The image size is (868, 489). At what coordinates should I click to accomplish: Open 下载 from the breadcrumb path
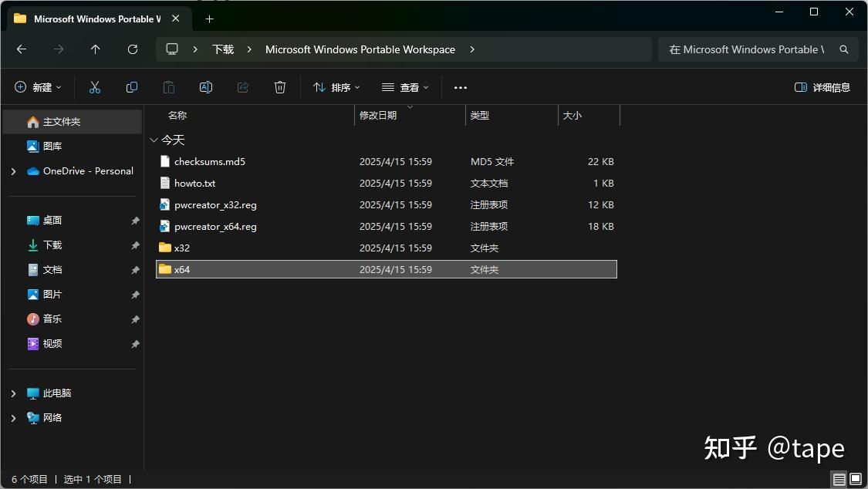click(x=222, y=49)
